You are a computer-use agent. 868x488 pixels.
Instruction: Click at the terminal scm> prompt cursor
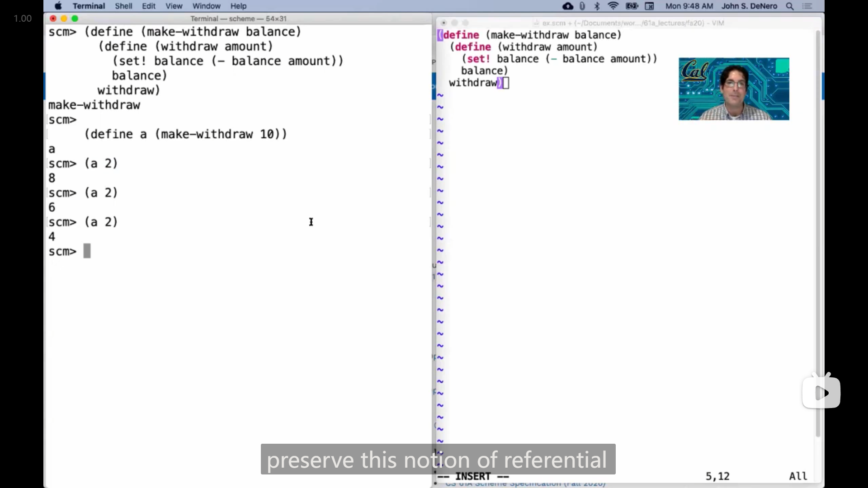pyautogui.click(x=87, y=251)
